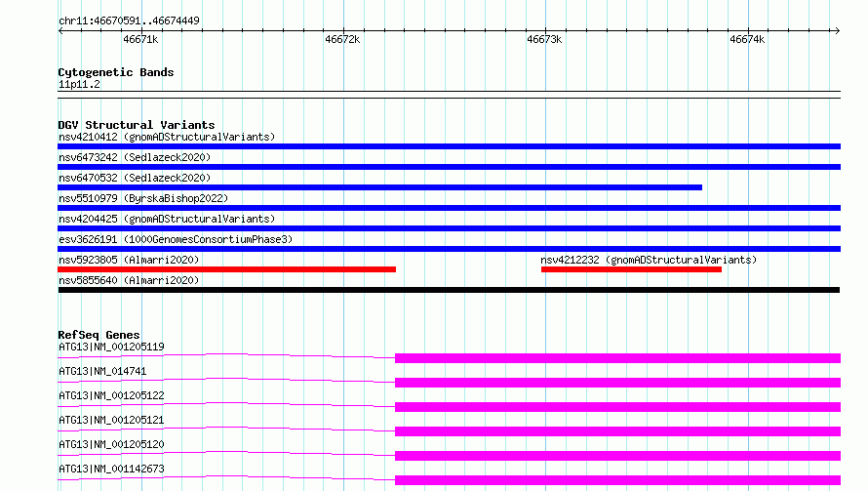This screenshot has width=868, height=491.
Task: Select the magenta exon bar of NM_001205120
Action: point(617,456)
